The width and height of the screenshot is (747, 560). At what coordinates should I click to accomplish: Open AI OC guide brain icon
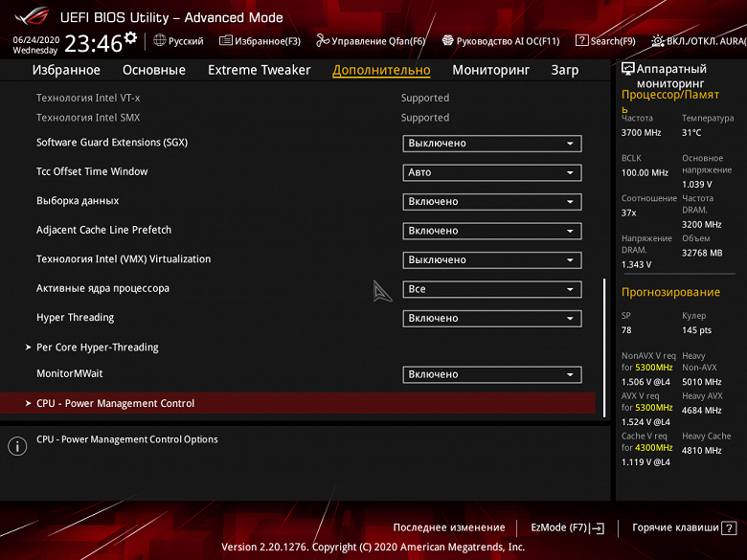[447, 41]
